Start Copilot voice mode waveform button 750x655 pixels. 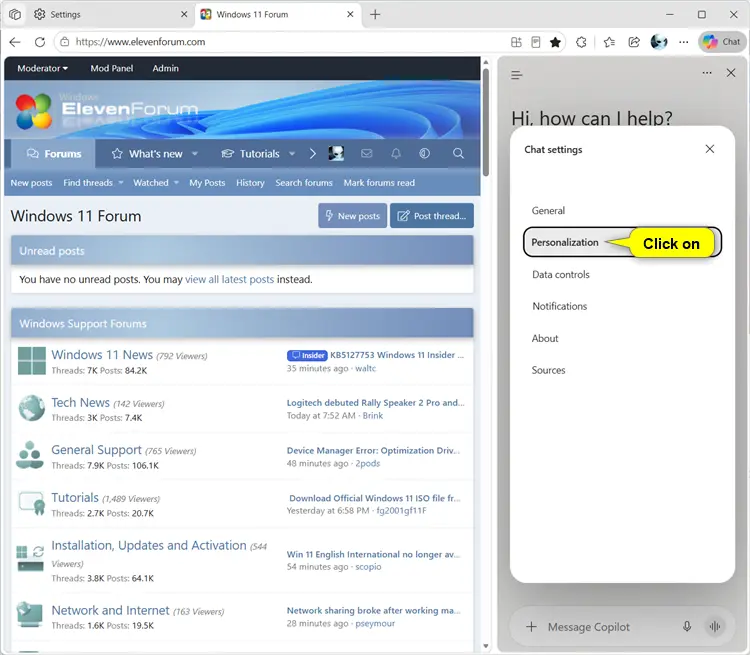(715, 626)
